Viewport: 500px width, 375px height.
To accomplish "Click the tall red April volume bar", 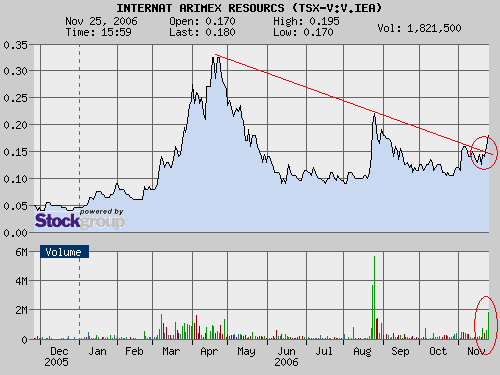I will 196,327.
